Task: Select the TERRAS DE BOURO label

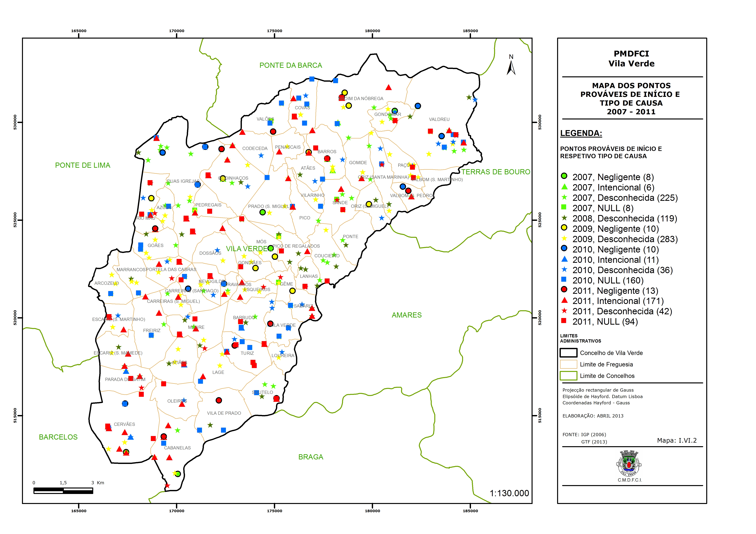Action: [x=496, y=172]
